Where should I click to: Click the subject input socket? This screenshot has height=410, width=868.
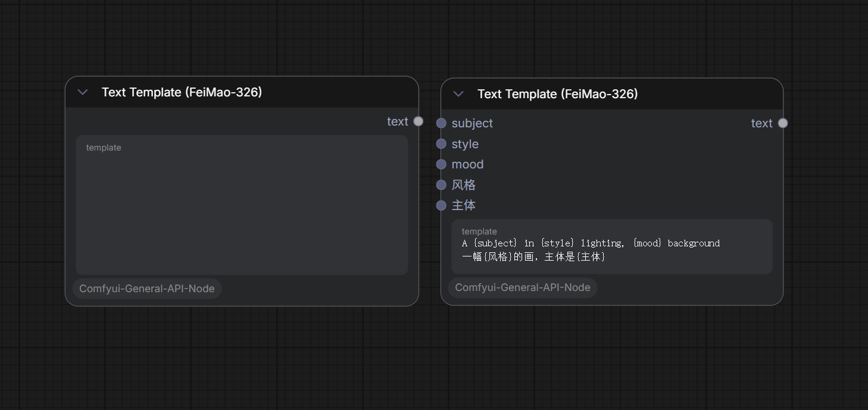(441, 123)
